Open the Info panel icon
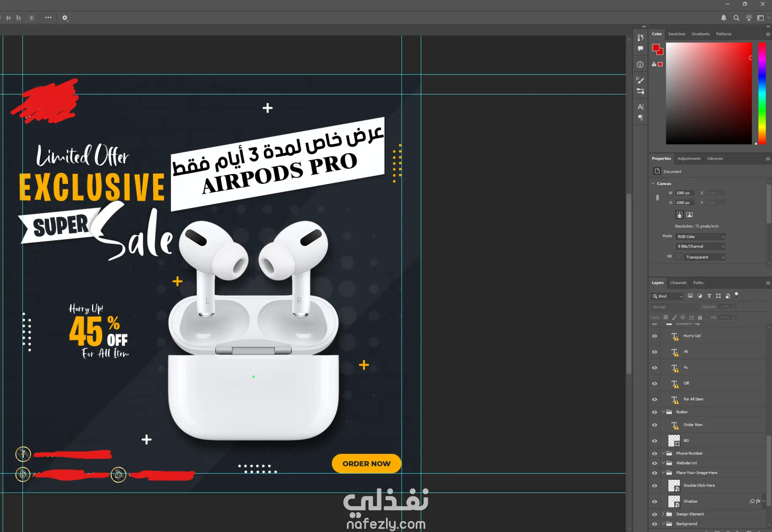Viewport: 772px width, 532px height. pyautogui.click(x=640, y=64)
